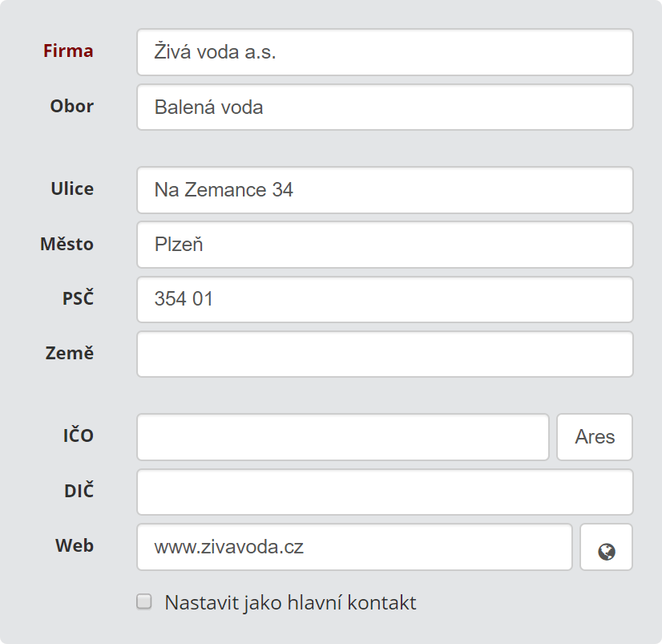Screen dimensions: 662x644
Task: Click the Město field showing Plzeň
Action: coord(385,245)
